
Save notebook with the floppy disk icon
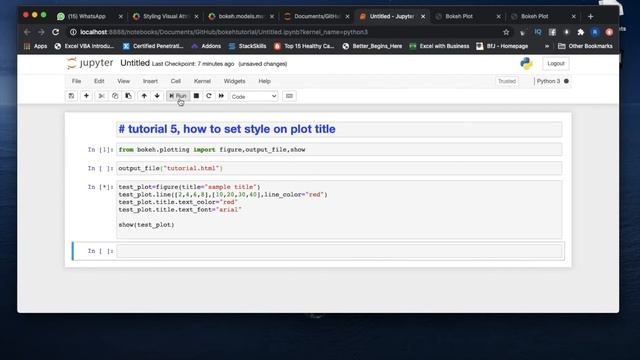(x=71, y=96)
